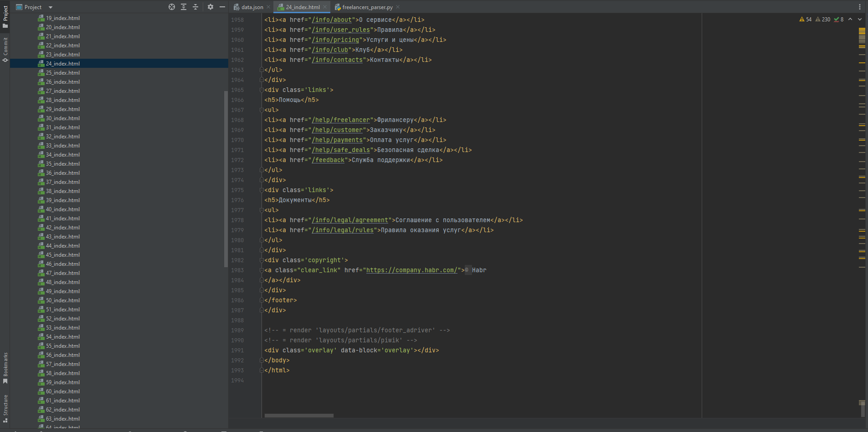Collapse div class links fold at line 1965

pos(262,90)
